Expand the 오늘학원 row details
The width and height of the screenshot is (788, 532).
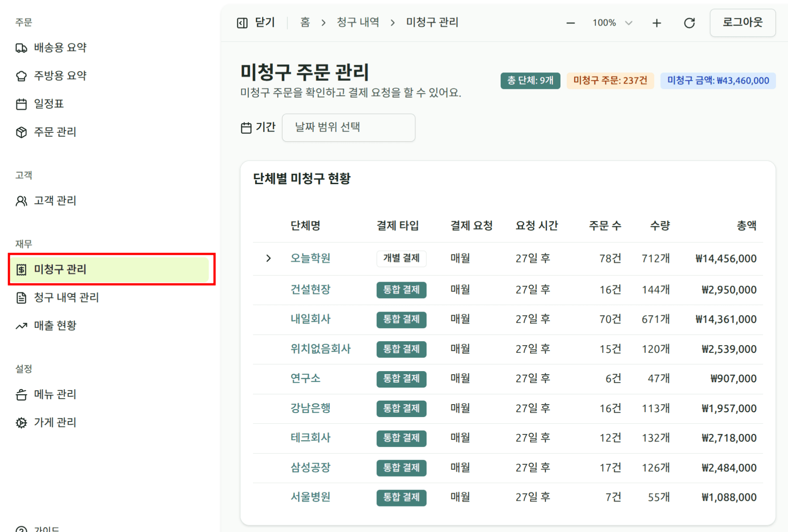(268, 258)
